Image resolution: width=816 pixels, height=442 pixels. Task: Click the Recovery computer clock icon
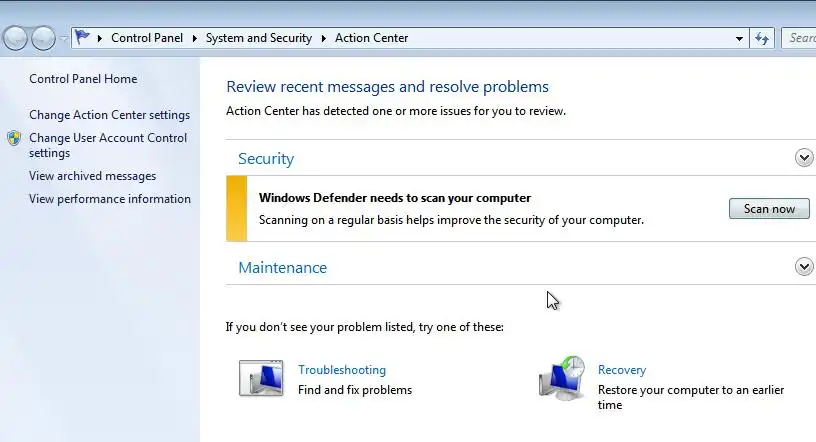[562, 379]
